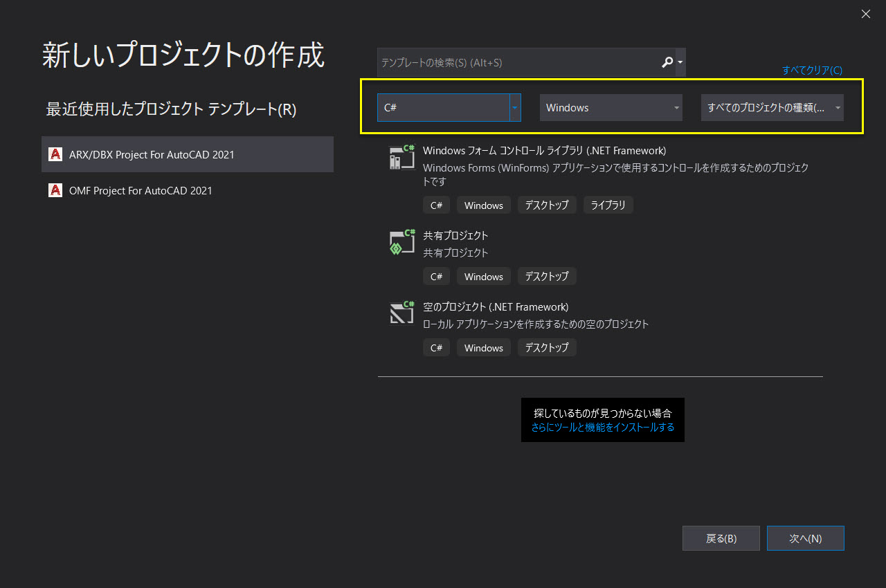Open the search options dropdown arrow
This screenshot has height=588, width=886.
(680, 62)
